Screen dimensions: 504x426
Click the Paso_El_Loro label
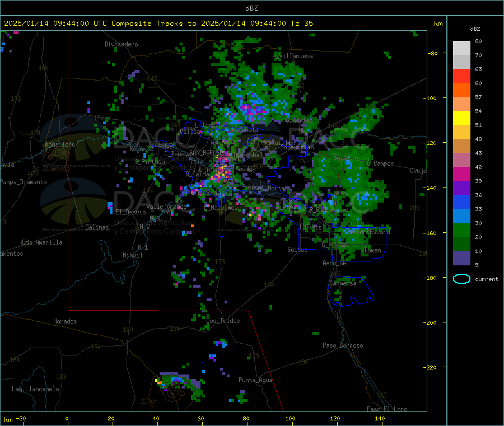[387, 409]
